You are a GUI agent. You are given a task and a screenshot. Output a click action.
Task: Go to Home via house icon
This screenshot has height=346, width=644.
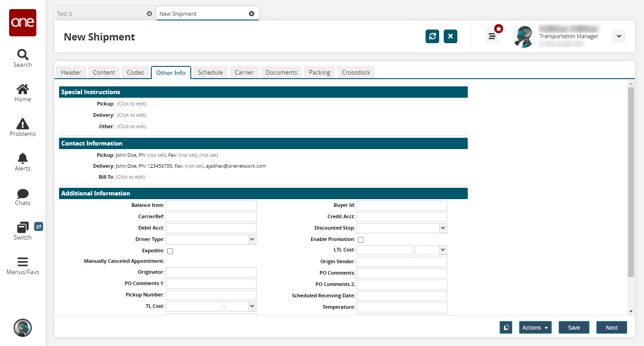22,90
